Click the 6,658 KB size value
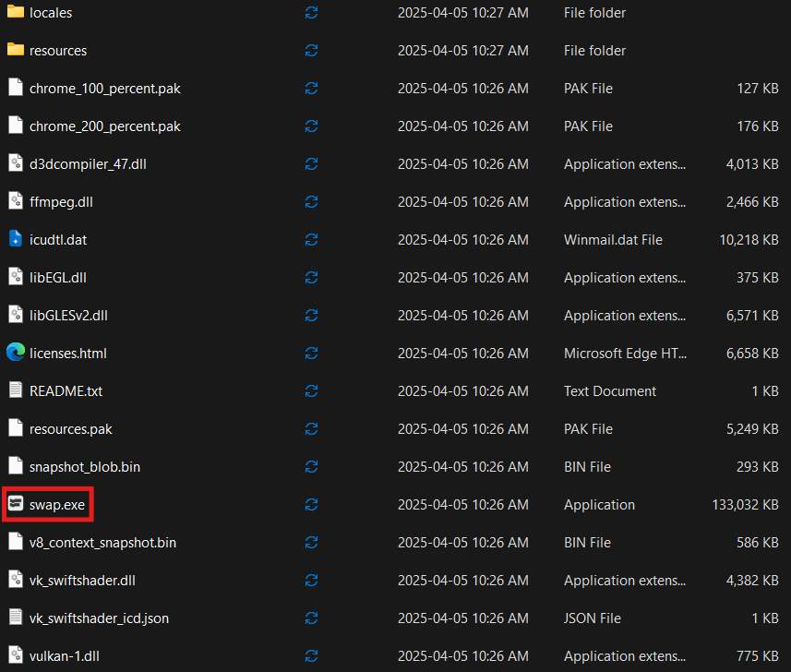The width and height of the screenshot is (791, 672). tap(752, 354)
